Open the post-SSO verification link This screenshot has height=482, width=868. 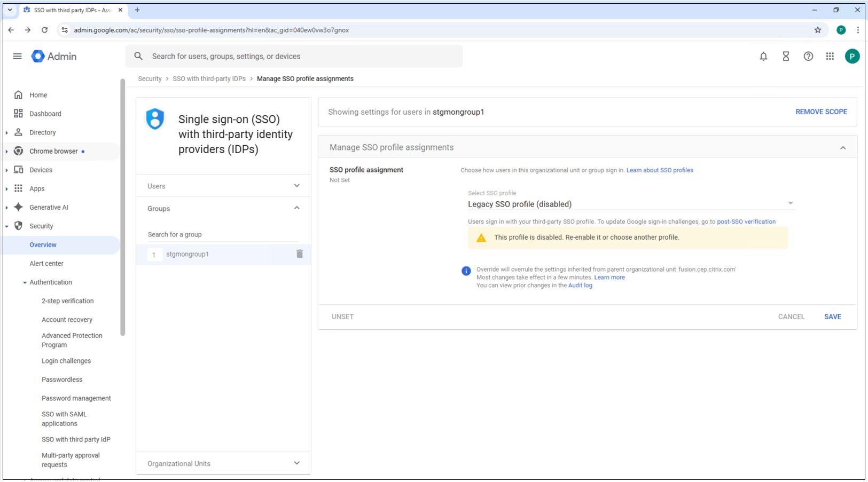[x=746, y=222]
